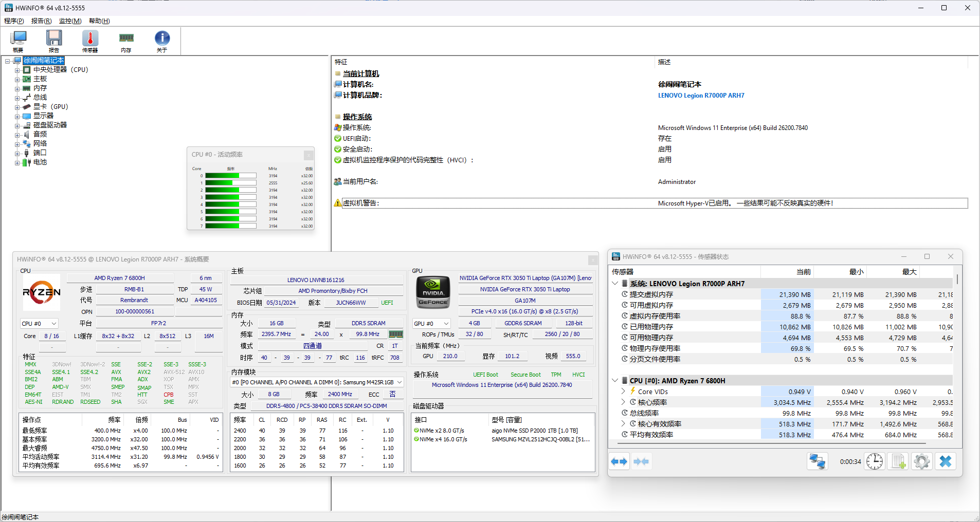Expand the 中央处理器 (CPU) tree node
980x522 pixels.
coord(17,69)
